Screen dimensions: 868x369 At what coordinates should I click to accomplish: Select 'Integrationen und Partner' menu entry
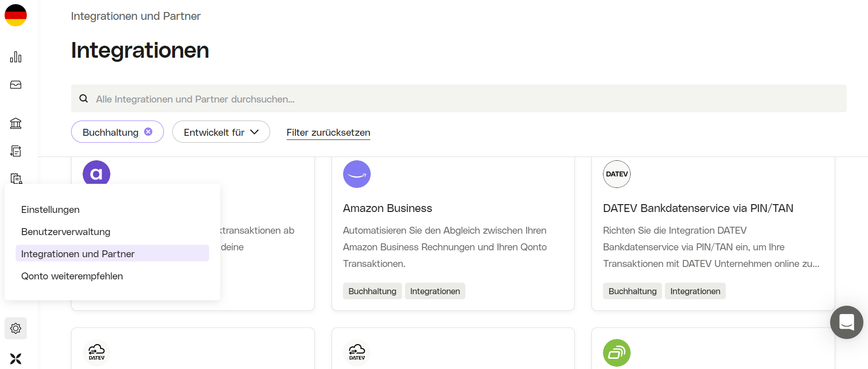113,254
